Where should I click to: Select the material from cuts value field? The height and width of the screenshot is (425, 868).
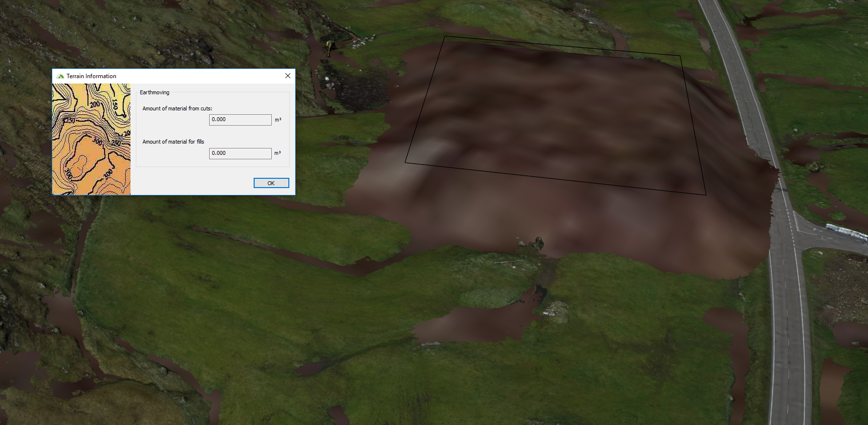240,120
